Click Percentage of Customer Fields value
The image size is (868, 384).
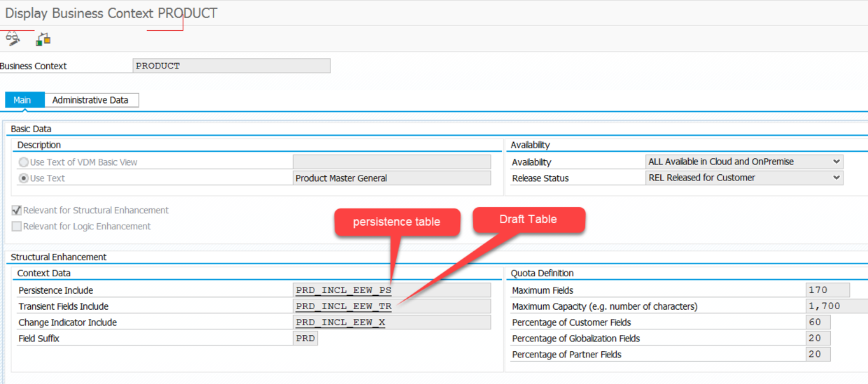(818, 322)
